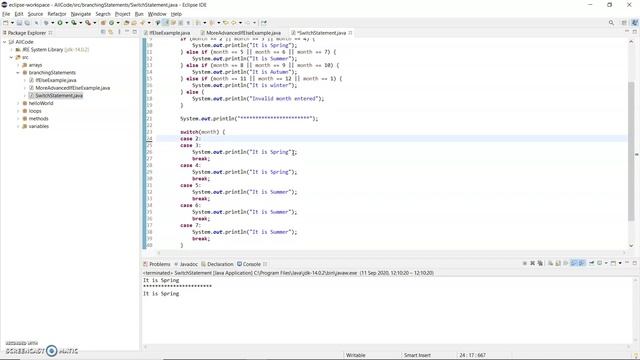Create a new Java class icon

pos(111,23)
